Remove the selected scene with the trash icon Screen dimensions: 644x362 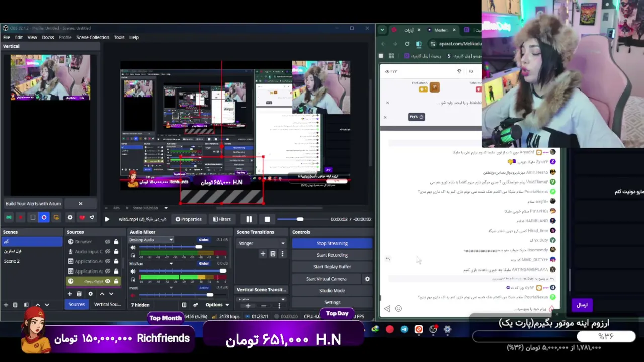tap(15, 305)
